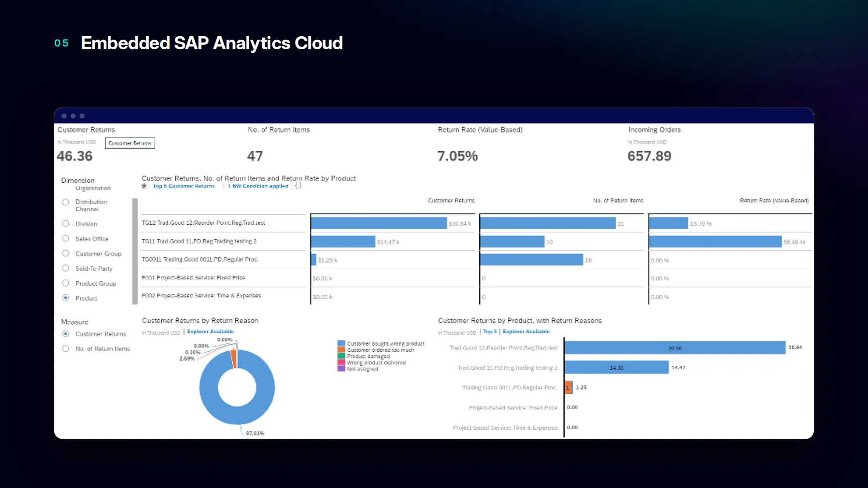Click the Customer Returns tooltip box
Screen dimensions: 868x488
130,143
